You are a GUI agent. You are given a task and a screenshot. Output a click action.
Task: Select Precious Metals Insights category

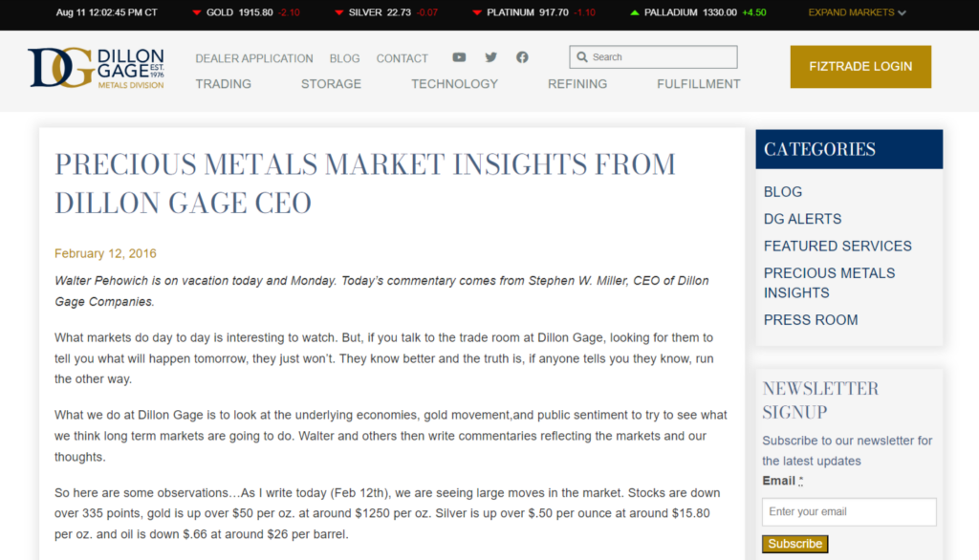[829, 283]
